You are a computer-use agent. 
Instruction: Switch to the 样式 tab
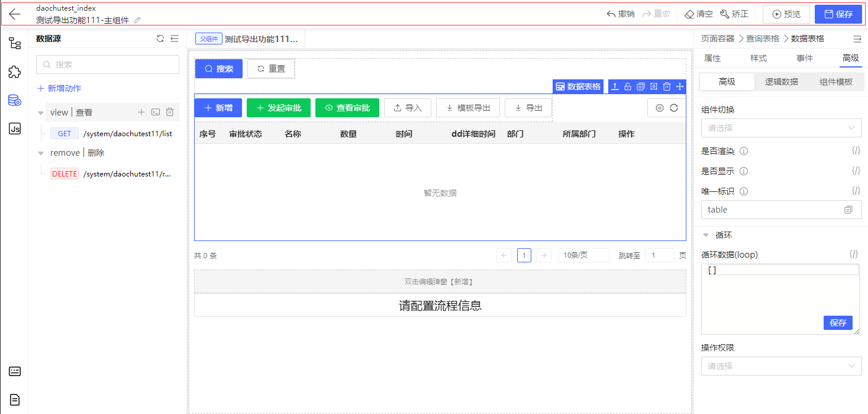(759, 58)
